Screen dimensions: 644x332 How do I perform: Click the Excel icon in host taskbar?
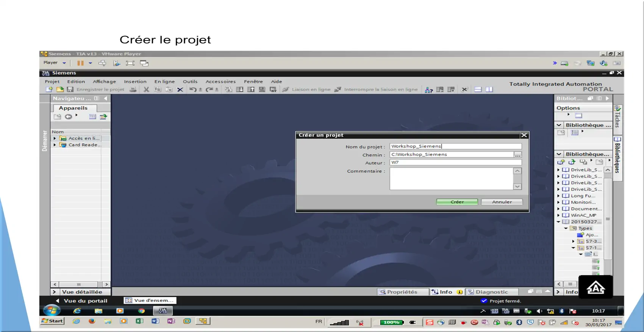tap(139, 321)
